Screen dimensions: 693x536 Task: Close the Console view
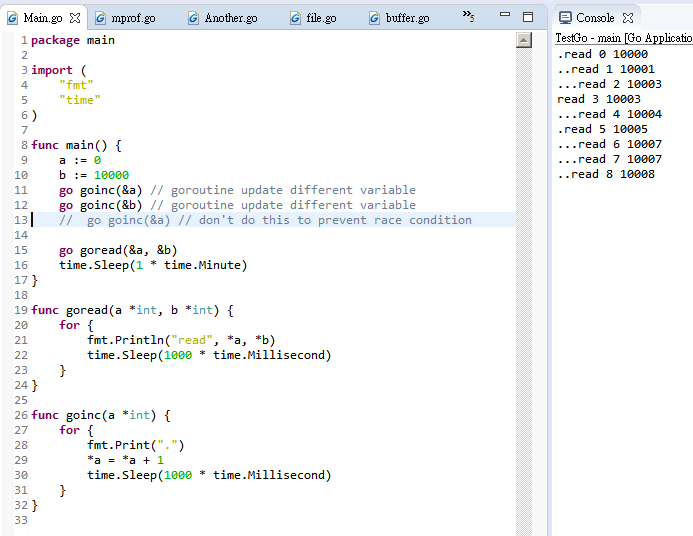pos(628,18)
